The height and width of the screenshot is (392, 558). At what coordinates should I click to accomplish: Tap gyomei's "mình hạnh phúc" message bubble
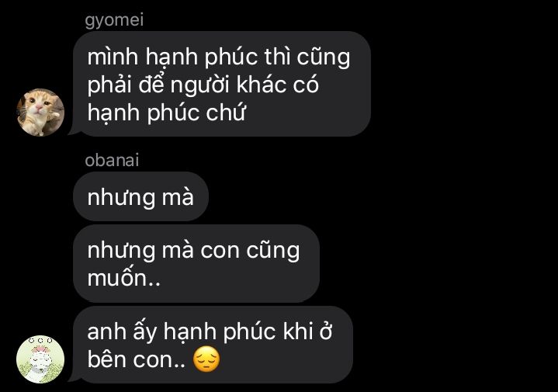click(222, 84)
